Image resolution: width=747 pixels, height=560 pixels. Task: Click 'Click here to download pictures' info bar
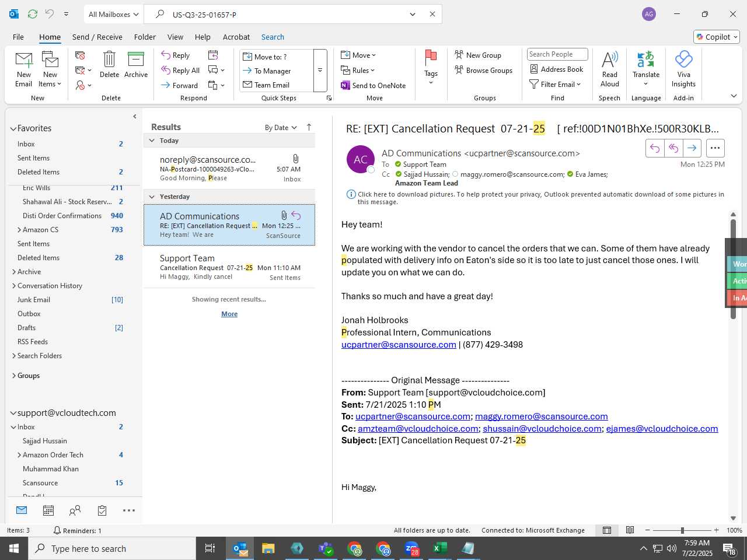(x=536, y=198)
